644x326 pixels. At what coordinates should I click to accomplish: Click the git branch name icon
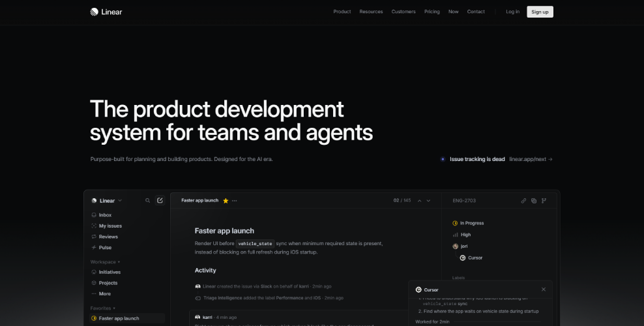[x=544, y=201]
